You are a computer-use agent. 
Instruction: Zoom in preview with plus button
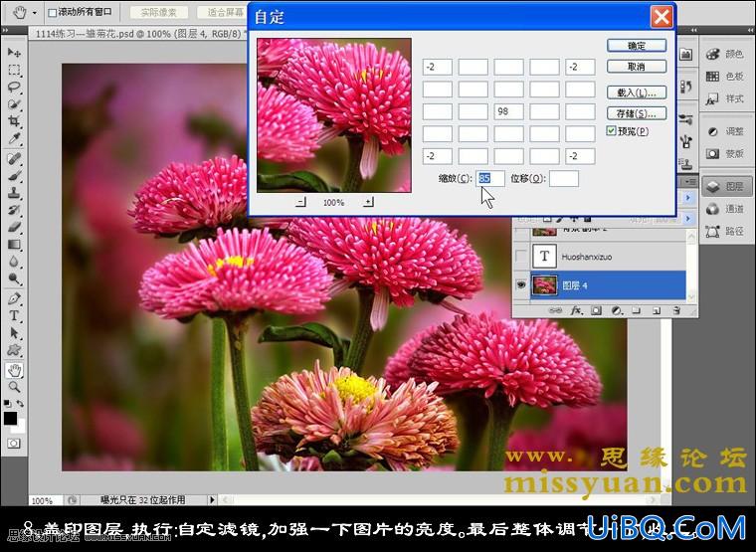pos(368,202)
